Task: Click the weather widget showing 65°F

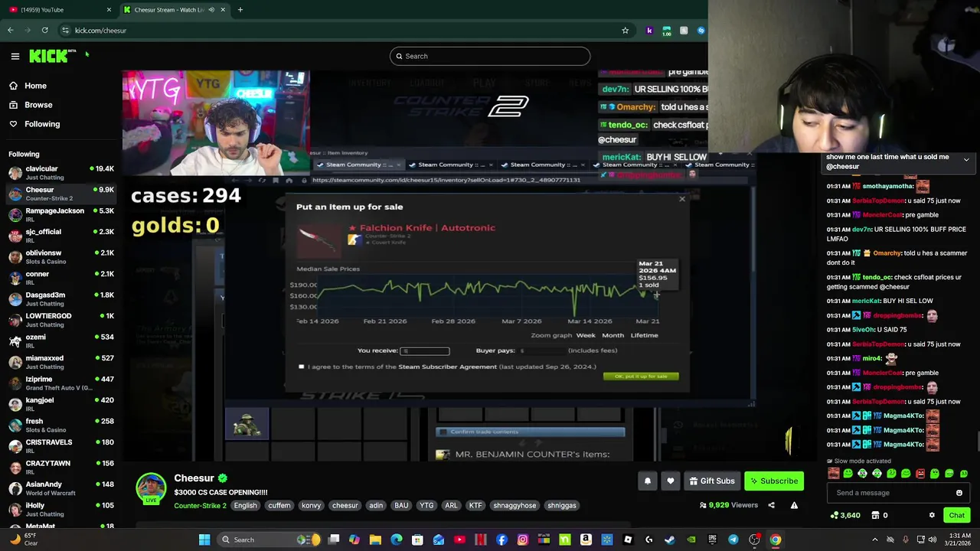Action: (23, 540)
